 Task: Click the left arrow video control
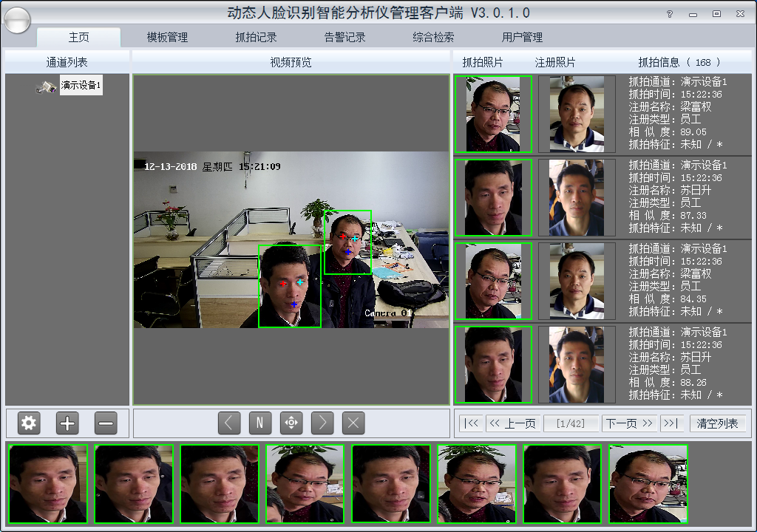pos(229,423)
